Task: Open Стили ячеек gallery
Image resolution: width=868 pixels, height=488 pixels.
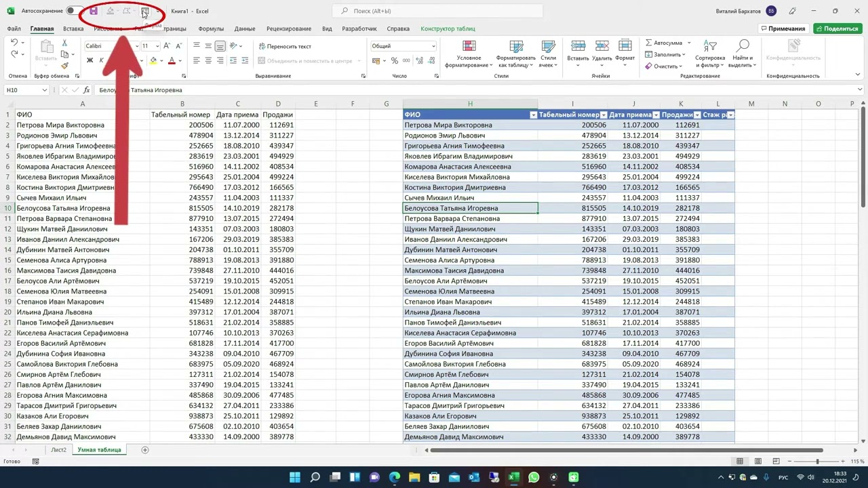Action: [x=548, y=54]
